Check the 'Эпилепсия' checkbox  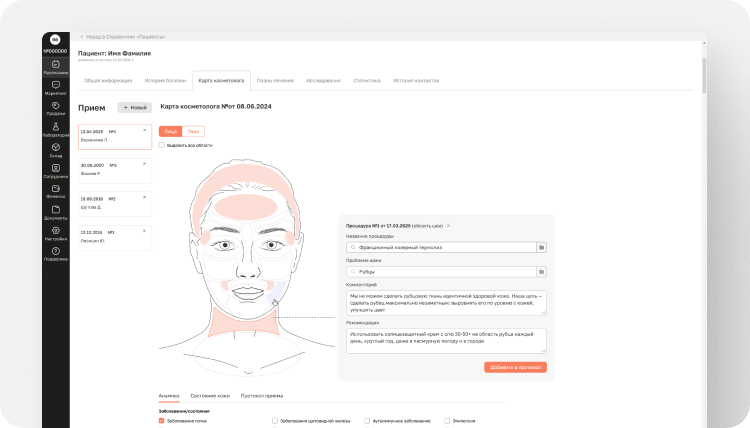(447, 421)
